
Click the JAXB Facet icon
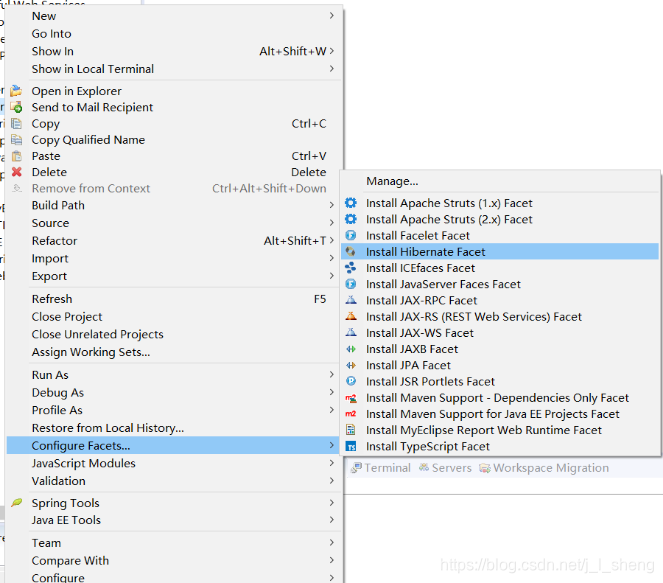point(351,349)
